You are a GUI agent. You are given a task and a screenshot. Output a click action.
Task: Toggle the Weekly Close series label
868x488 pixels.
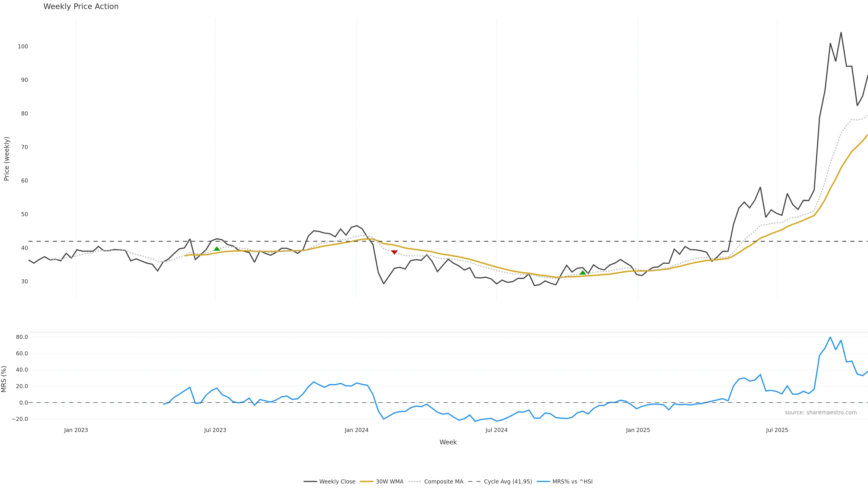click(337, 482)
